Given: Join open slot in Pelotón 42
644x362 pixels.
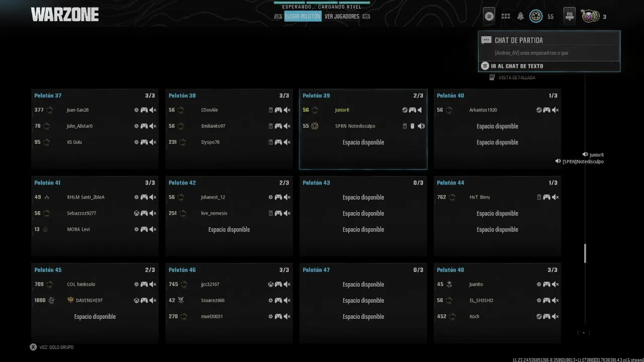Looking at the screenshot, I should [x=229, y=229].
